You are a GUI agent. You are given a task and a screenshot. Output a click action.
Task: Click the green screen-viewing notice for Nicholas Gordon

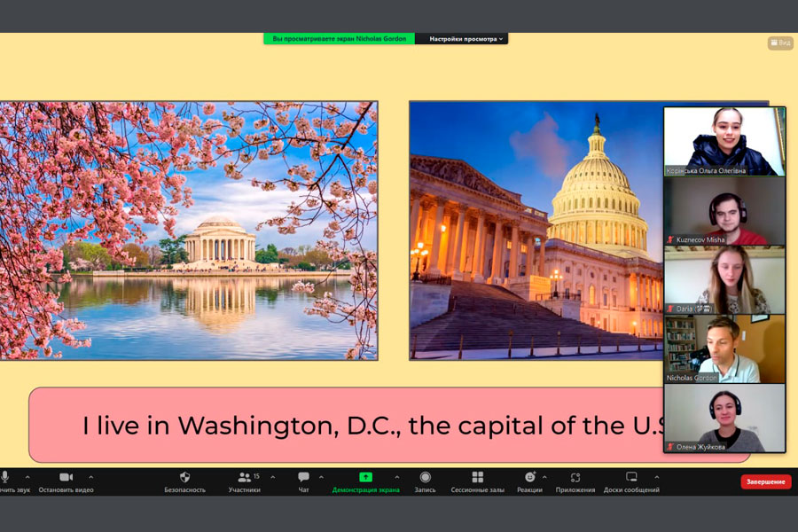[339, 39]
